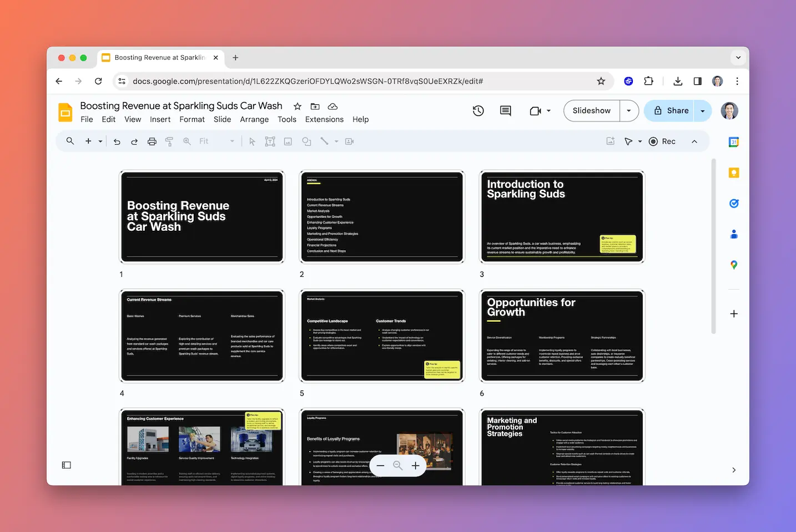This screenshot has width=796, height=532.
Task: Open the Format menu
Action: point(192,119)
